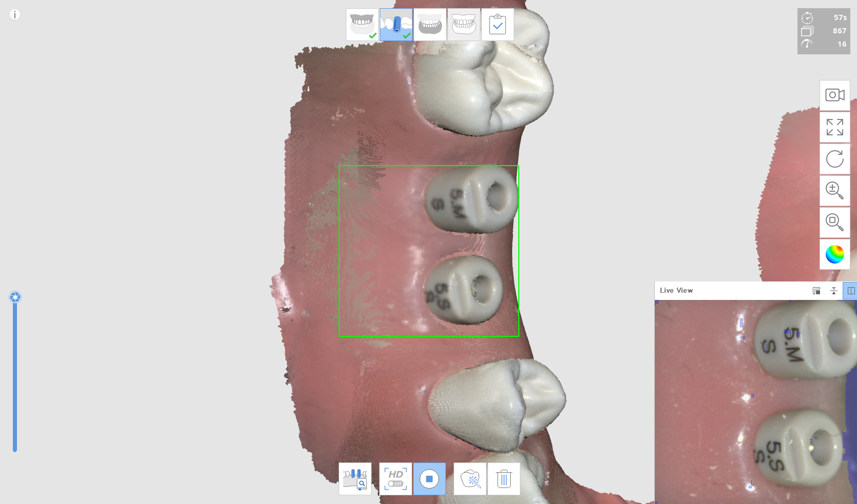The height and width of the screenshot is (504, 857).
Task: Select the zoom out magnifier tool
Action: click(x=835, y=223)
